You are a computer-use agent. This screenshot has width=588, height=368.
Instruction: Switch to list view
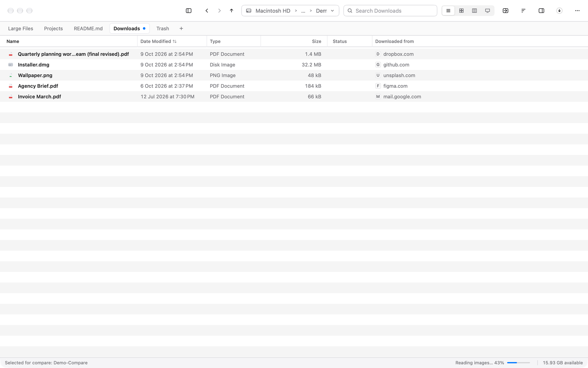click(x=448, y=11)
